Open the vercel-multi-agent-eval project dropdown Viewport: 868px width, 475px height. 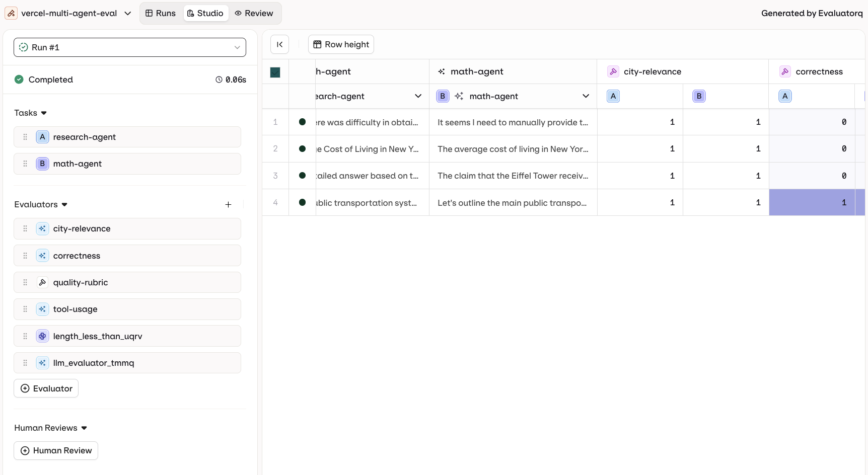[x=128, y=13]
